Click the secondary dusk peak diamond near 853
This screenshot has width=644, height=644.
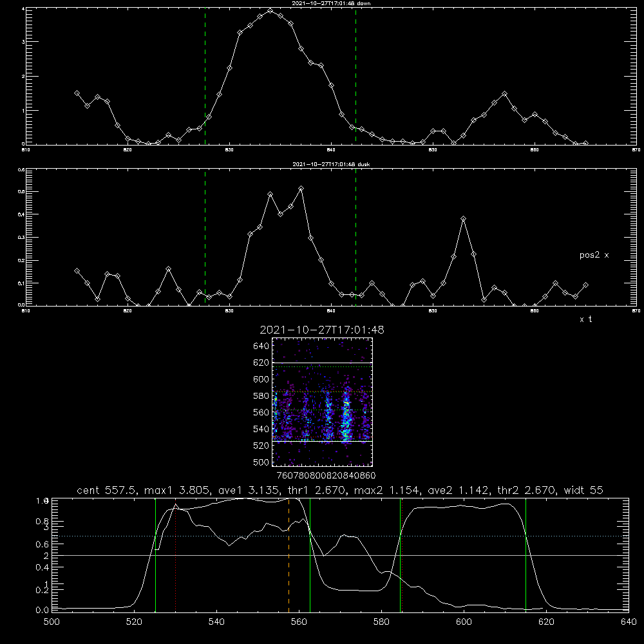coord(463,219)
